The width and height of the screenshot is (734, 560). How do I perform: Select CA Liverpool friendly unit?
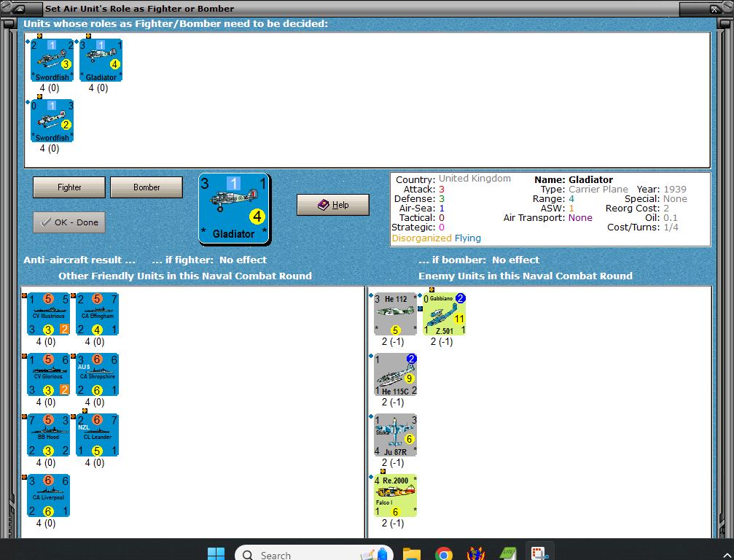48,495
